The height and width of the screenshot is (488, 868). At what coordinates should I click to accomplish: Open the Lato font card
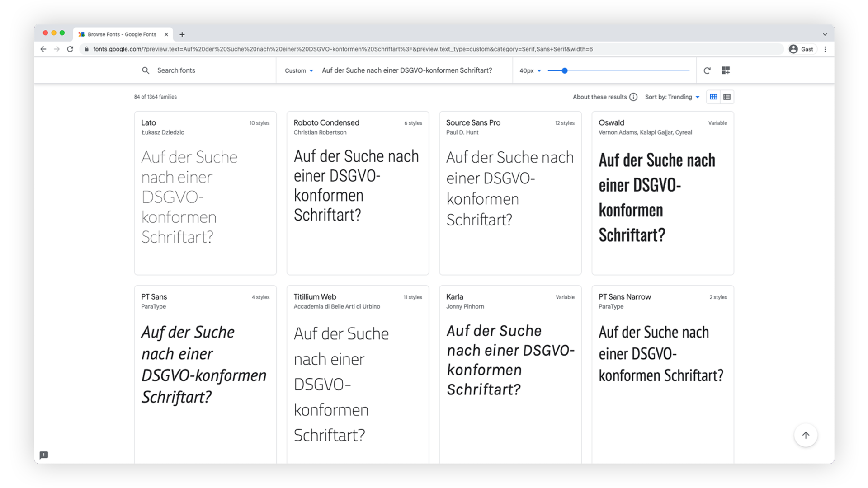(205, 193)
